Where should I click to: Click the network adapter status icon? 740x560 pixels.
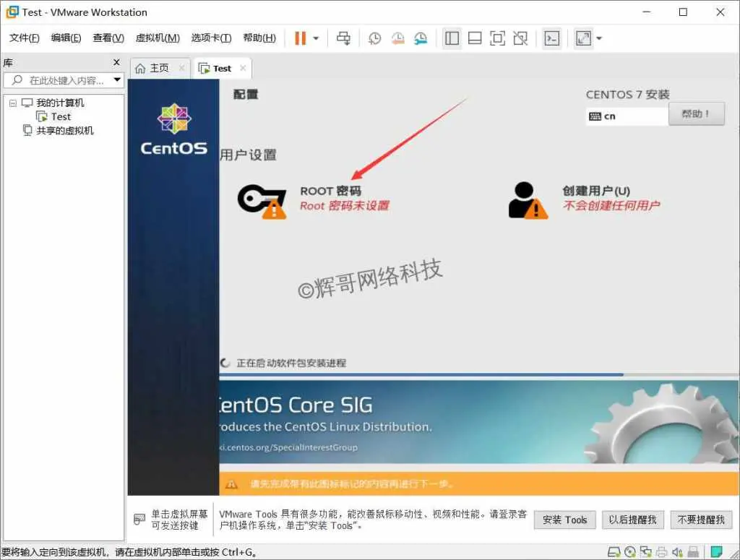coord(645,552)
